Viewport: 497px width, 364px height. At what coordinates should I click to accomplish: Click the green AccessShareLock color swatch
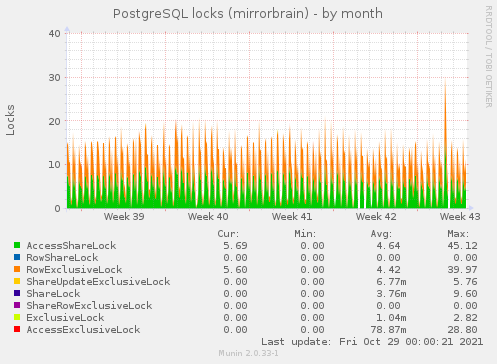[x=17, y=245]
